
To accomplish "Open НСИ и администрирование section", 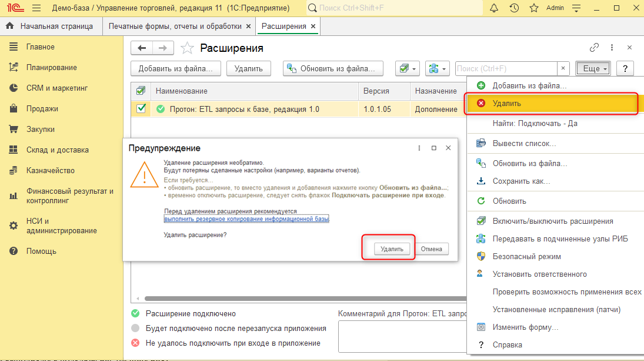I will point(61,226).
